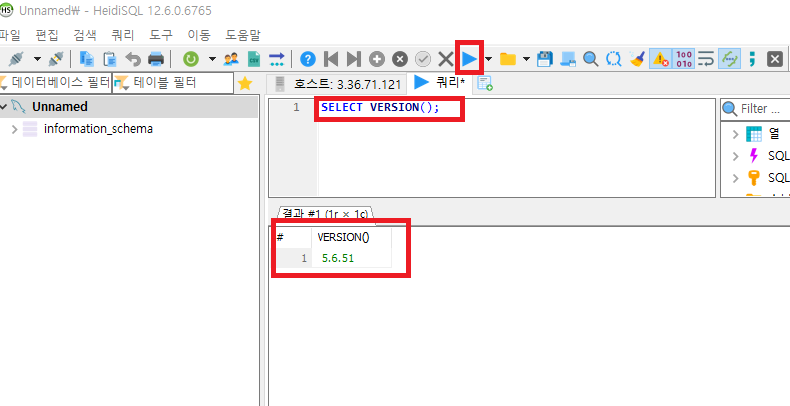Open the User manager icon
The height and width of the screenshot is (406, 790).
pyautogui.click(x=231, y=59)
